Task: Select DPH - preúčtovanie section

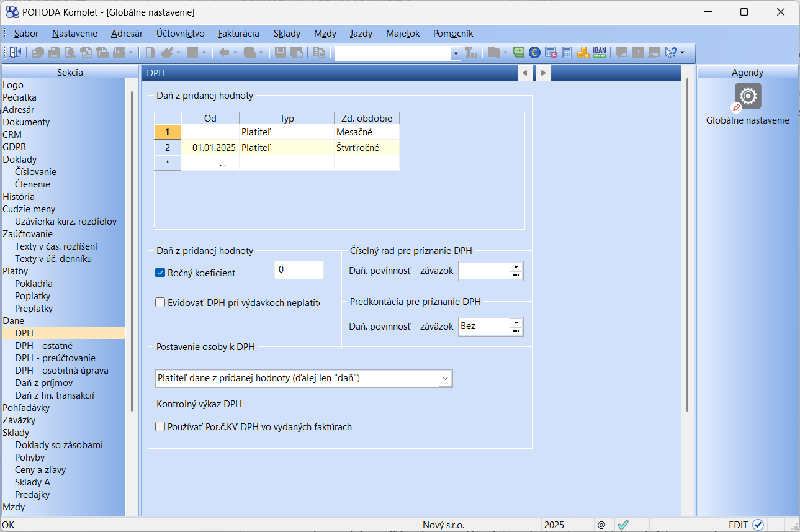Action: [55, 358]
